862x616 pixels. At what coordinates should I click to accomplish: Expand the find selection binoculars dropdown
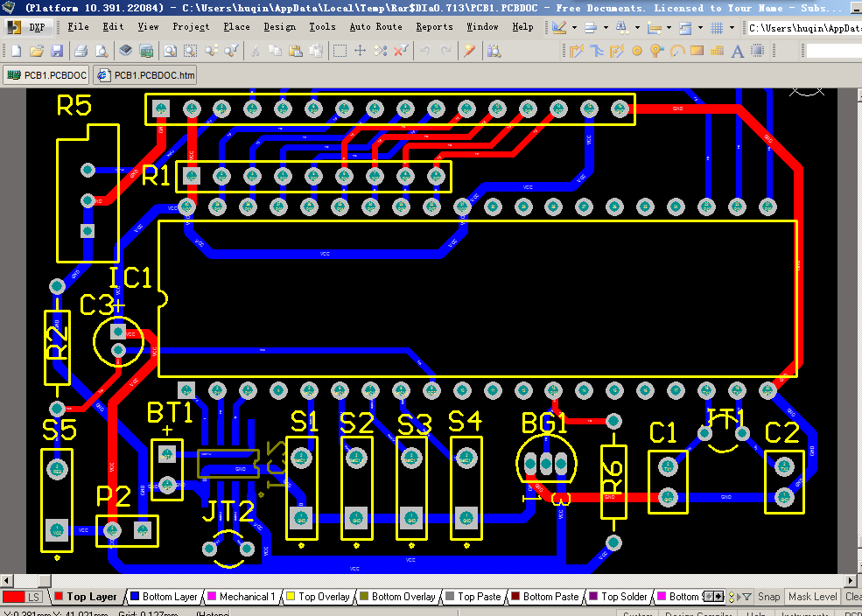637,27
